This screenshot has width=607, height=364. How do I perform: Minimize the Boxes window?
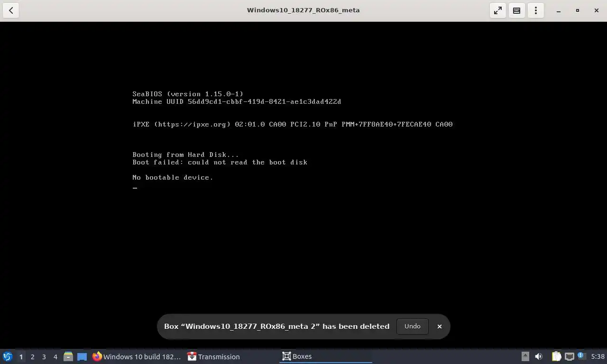(x=559, y=10)
